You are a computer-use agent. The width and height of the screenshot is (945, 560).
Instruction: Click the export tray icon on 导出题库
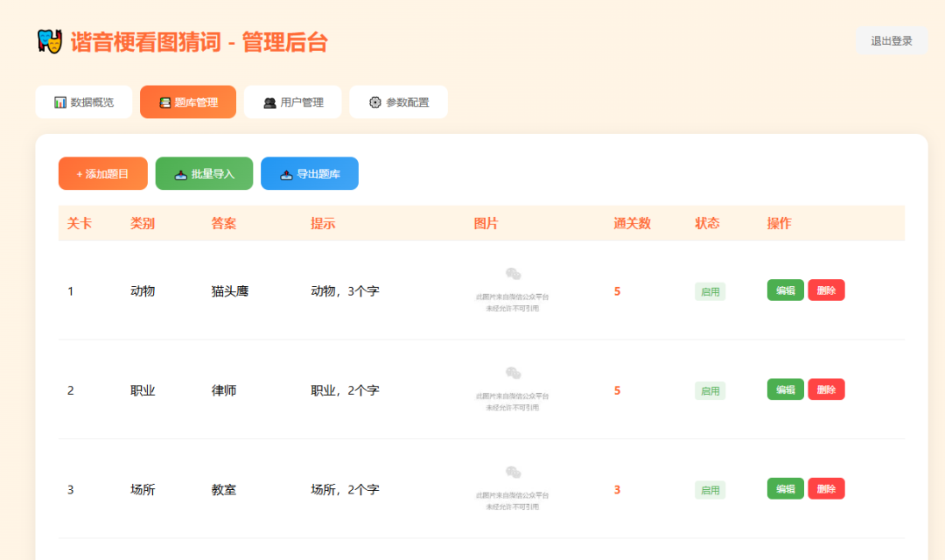coord(286,175)
